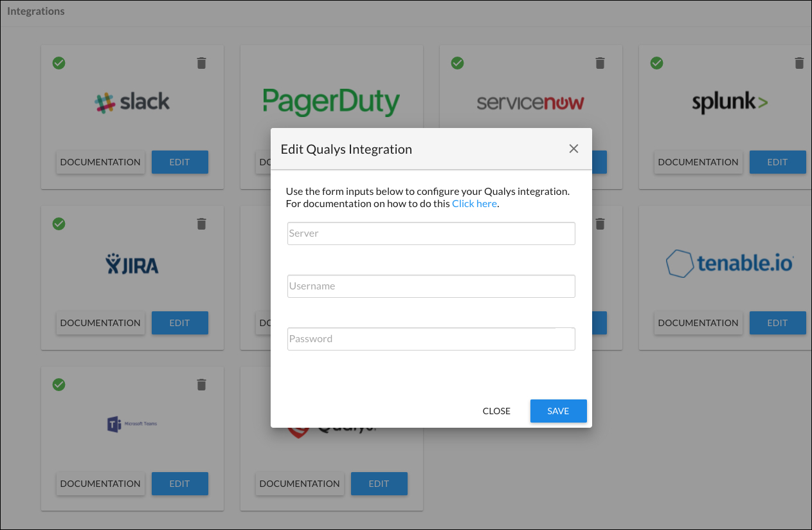Click the JIRA logo
The image size is (812, 530).
coord(132,264)
